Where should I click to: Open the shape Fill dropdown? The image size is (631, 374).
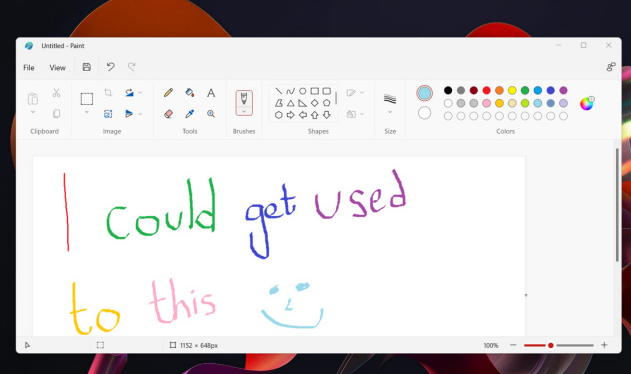click(355, 114)
